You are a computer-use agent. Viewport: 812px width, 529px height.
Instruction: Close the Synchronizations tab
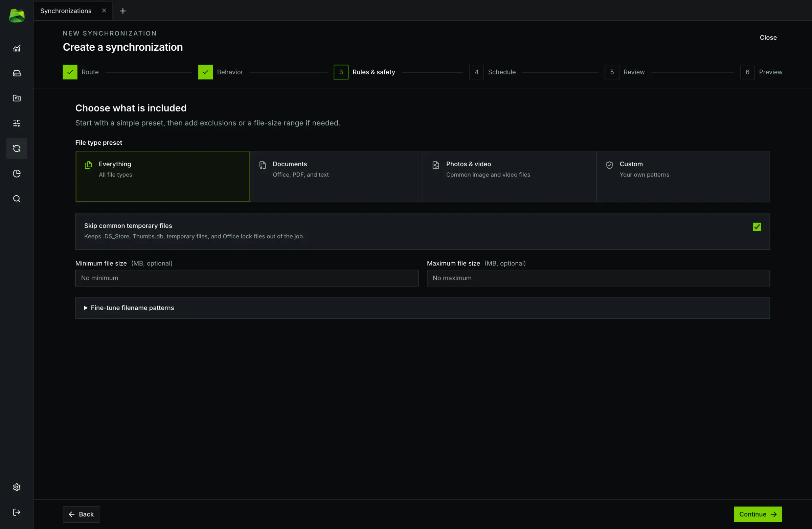coord(104,10)
